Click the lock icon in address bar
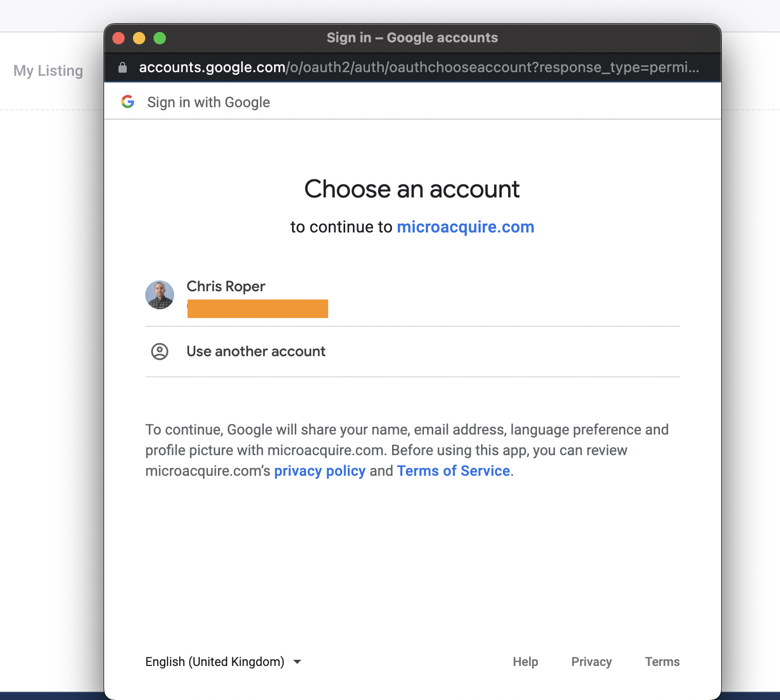 pyautogui.click(x=123, y=68)
